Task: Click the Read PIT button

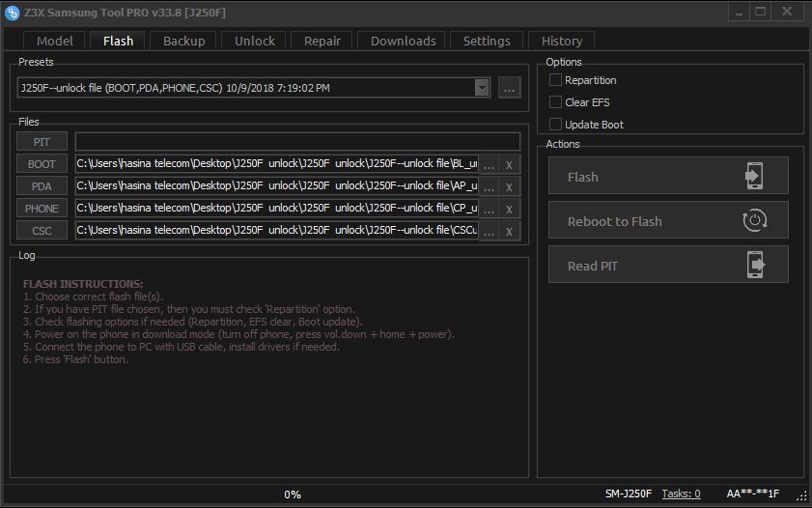Action: click(x=668, y=266)
